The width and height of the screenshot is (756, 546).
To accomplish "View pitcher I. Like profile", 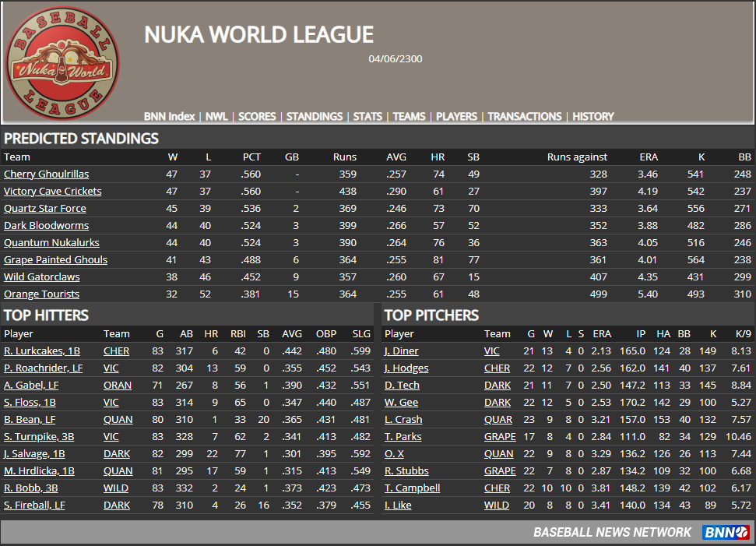I will pos(398,505).
